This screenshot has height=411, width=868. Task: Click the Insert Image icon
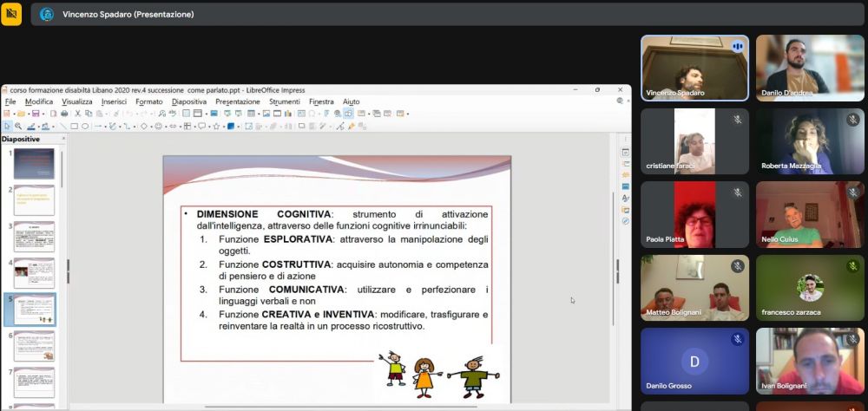[x=266, y=114]
